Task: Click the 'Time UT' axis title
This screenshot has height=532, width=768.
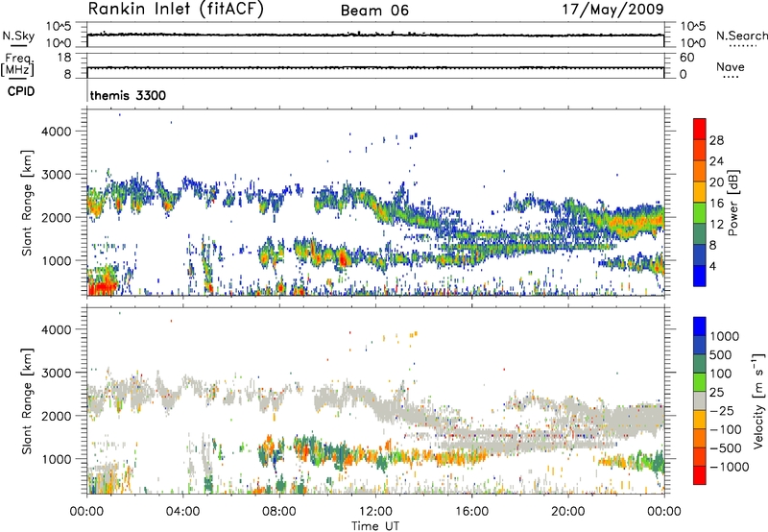Action: tap(375, 526)
